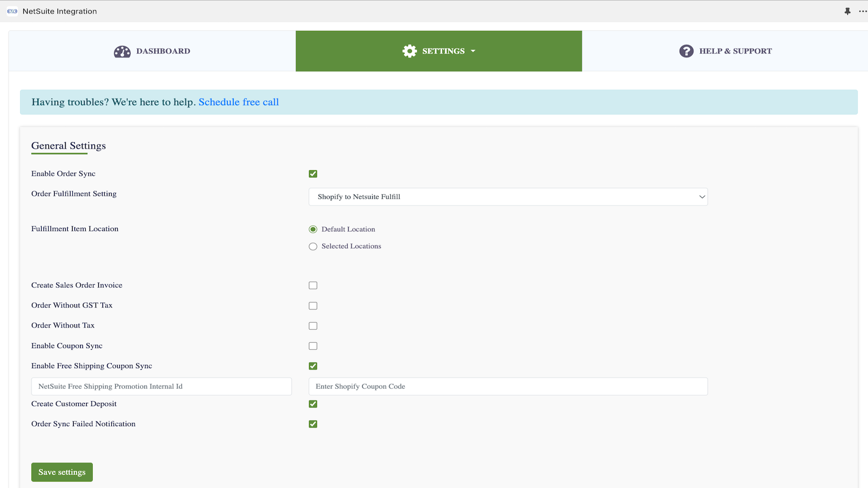Open the Help & Support tab

[x=725, y=51]
